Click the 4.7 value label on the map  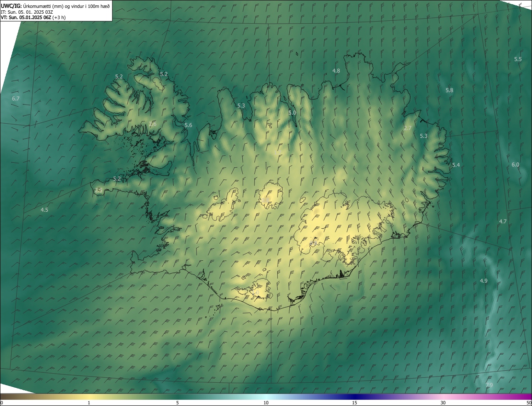pyautogui.click(x=503, y=222)
